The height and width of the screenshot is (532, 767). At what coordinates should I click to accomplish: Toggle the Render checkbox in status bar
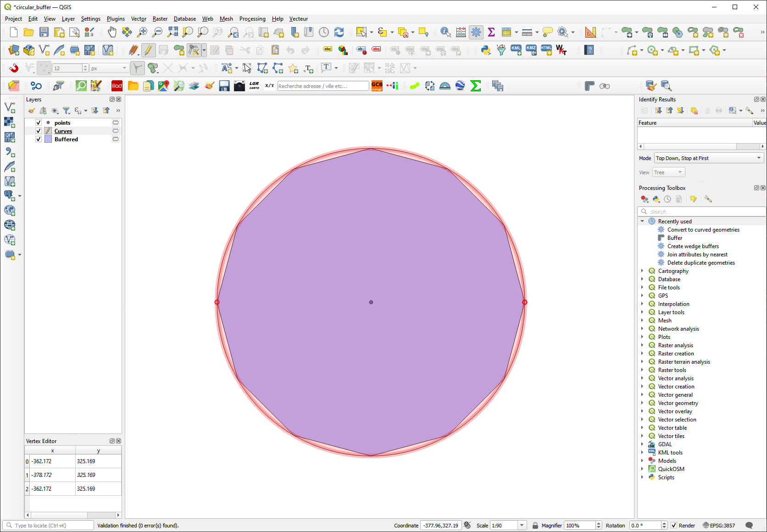(674, 526)
